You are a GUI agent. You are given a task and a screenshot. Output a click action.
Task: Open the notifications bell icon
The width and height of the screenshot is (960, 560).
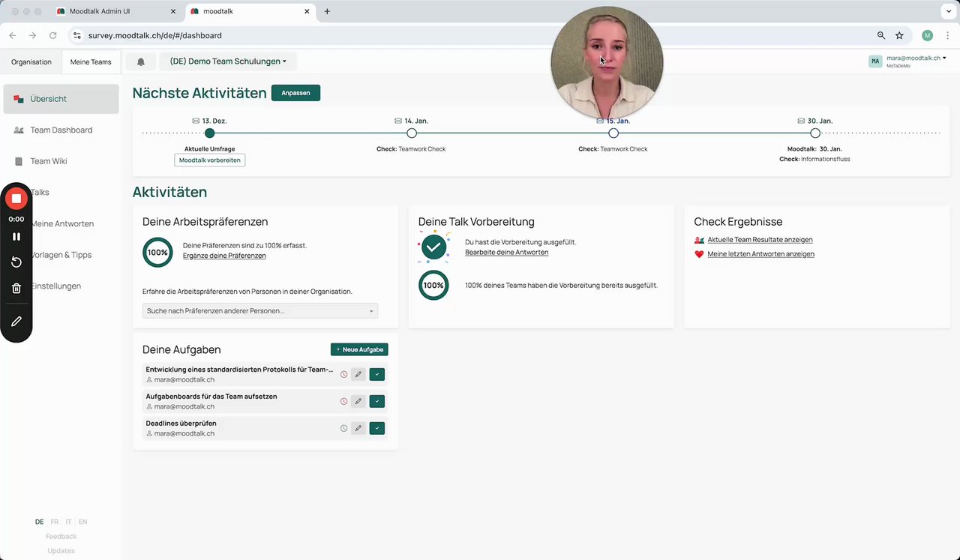click(x=140, y=61)
